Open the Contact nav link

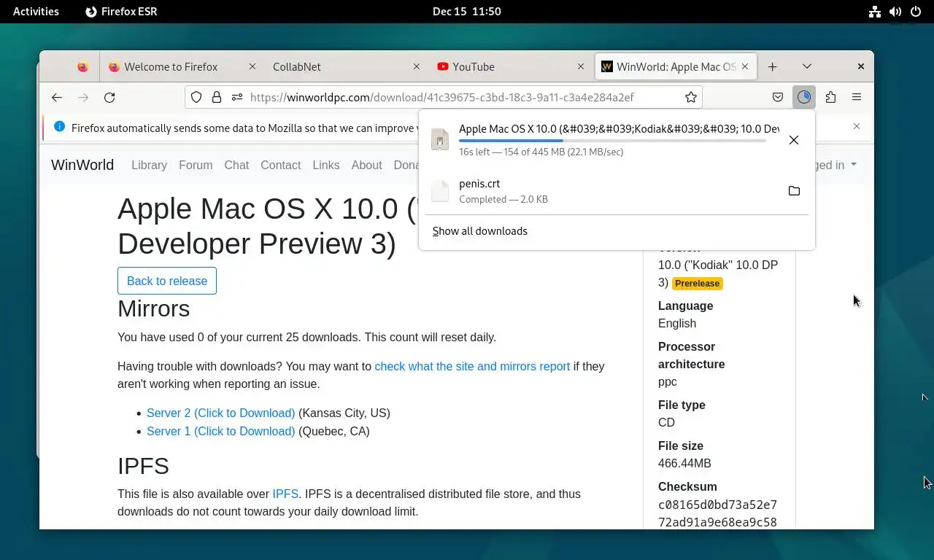coord(280,165)
